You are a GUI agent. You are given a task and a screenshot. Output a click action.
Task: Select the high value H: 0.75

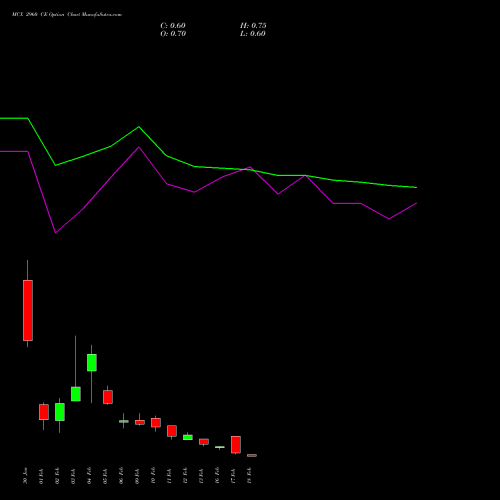tap(253, 26)
